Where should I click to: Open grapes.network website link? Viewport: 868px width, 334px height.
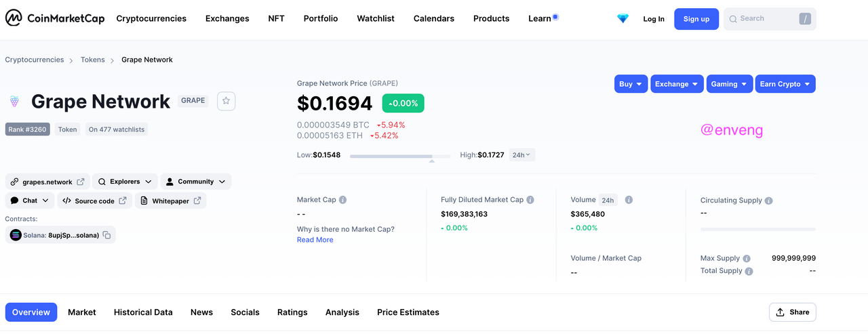[x=47, y=182]
